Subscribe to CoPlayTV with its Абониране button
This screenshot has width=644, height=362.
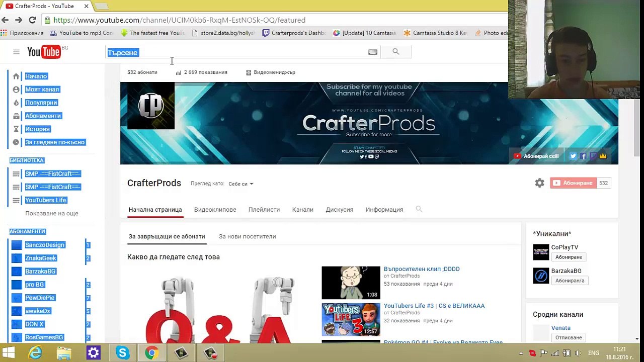[569, 257]
